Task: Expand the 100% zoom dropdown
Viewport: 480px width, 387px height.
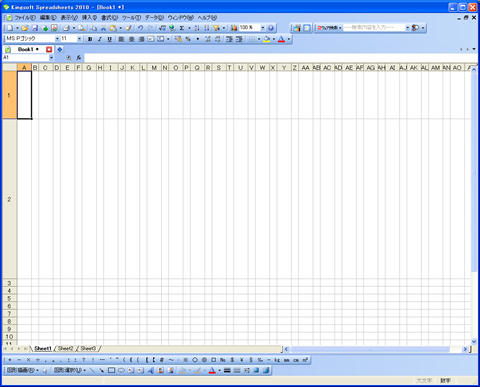Action: click(x=263, y=28)
